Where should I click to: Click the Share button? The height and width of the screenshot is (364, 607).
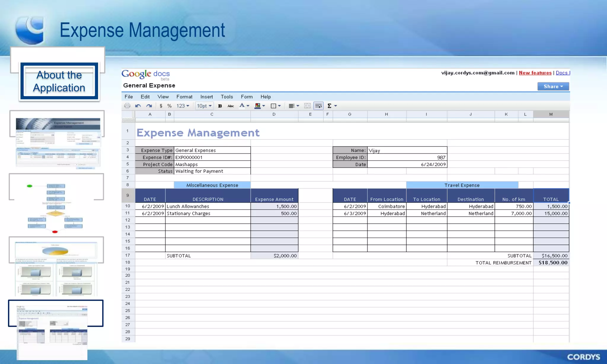pos(553,86)
